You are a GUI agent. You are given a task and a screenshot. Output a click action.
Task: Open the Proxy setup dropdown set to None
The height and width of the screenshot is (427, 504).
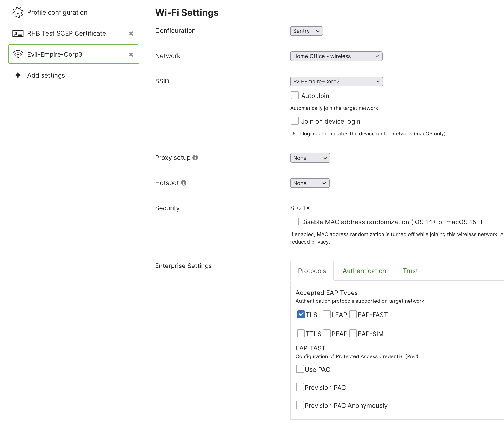pyautogui.click(x=310, y=158)
